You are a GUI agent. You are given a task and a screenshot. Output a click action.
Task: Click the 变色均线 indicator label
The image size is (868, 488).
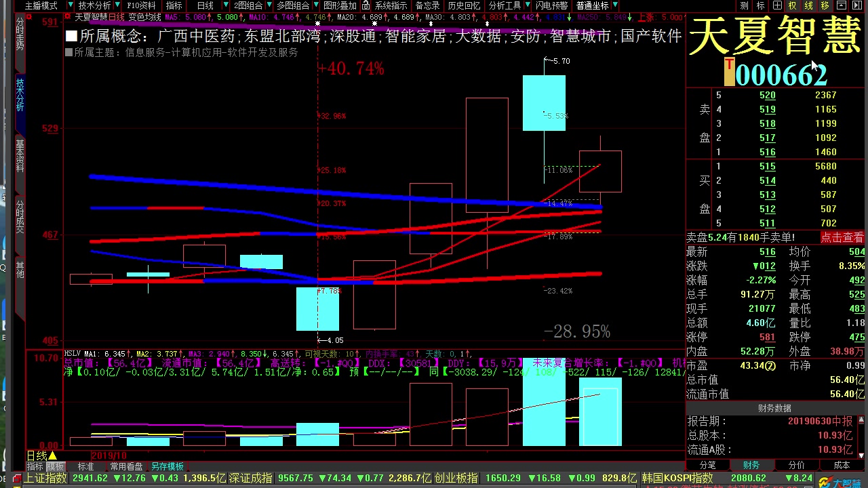144,16
